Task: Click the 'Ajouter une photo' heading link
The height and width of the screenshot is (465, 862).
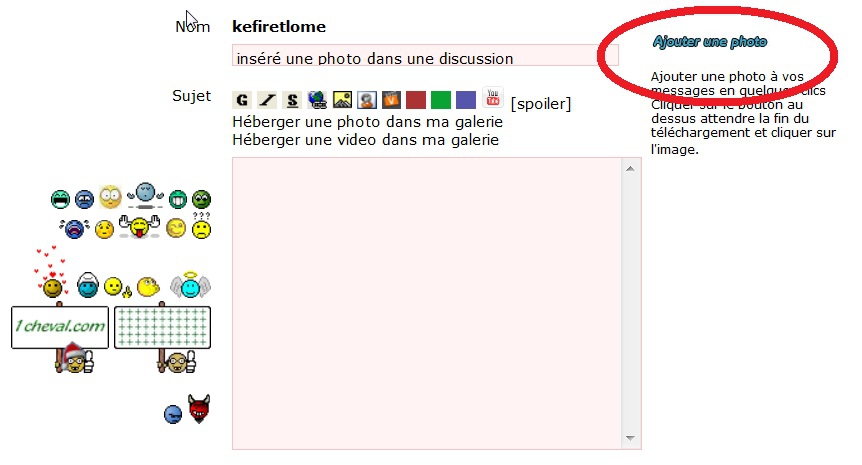Action: (x=710, y=42)
